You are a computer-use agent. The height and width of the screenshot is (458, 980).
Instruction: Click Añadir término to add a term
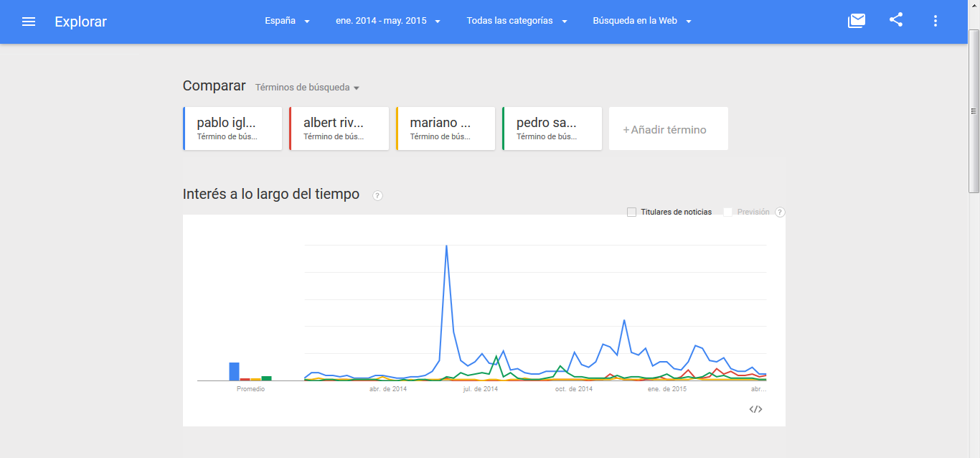tap(669, 129)
